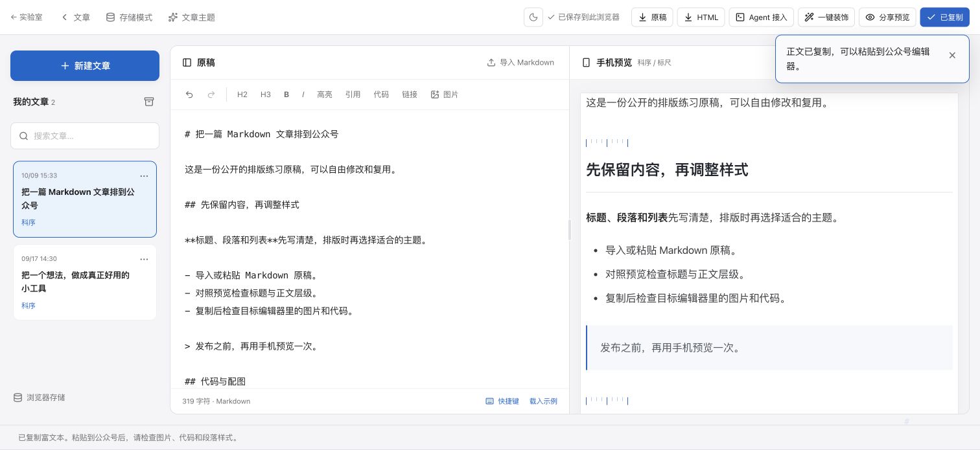Open 快捷键 keyboard shortcuts

[x=502, y=401]
